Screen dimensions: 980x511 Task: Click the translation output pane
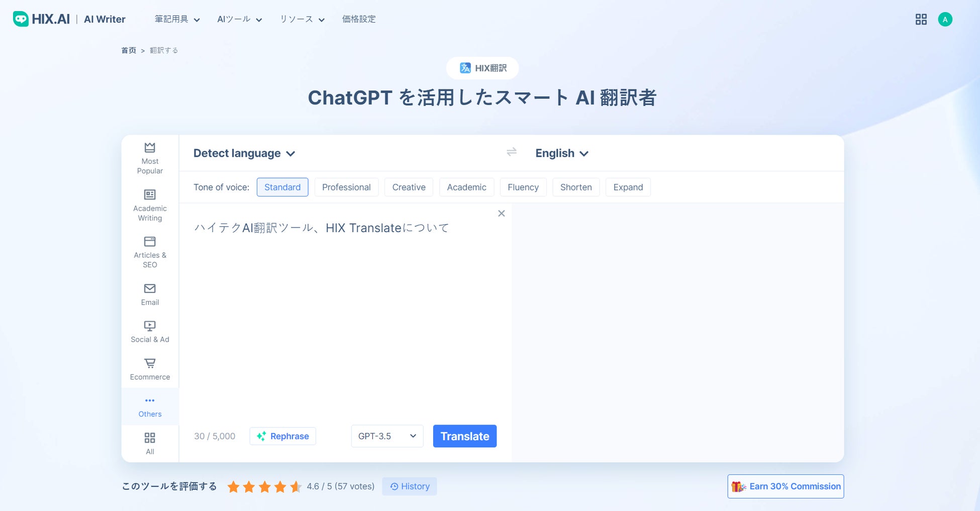(x=677, y=332)
